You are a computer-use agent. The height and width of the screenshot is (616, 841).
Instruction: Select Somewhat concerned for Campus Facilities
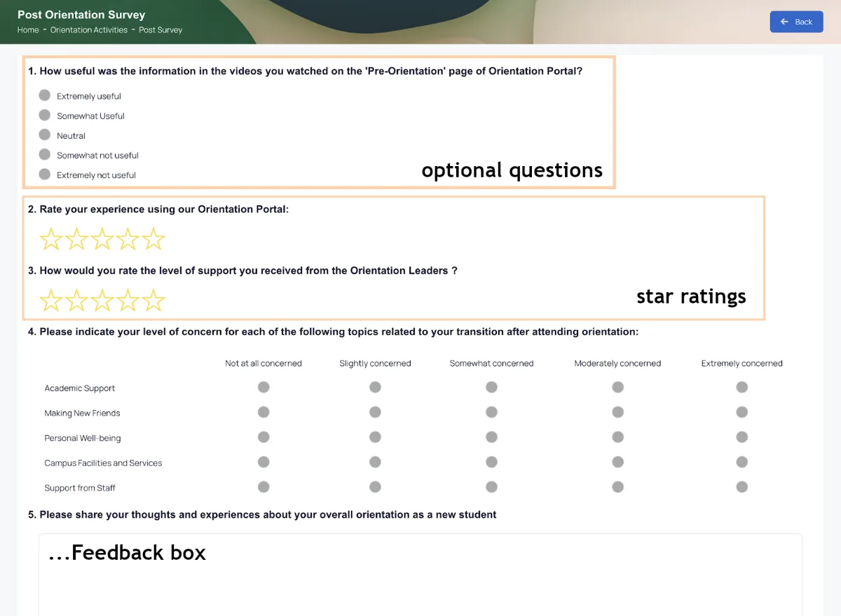(x=492, y=462)
